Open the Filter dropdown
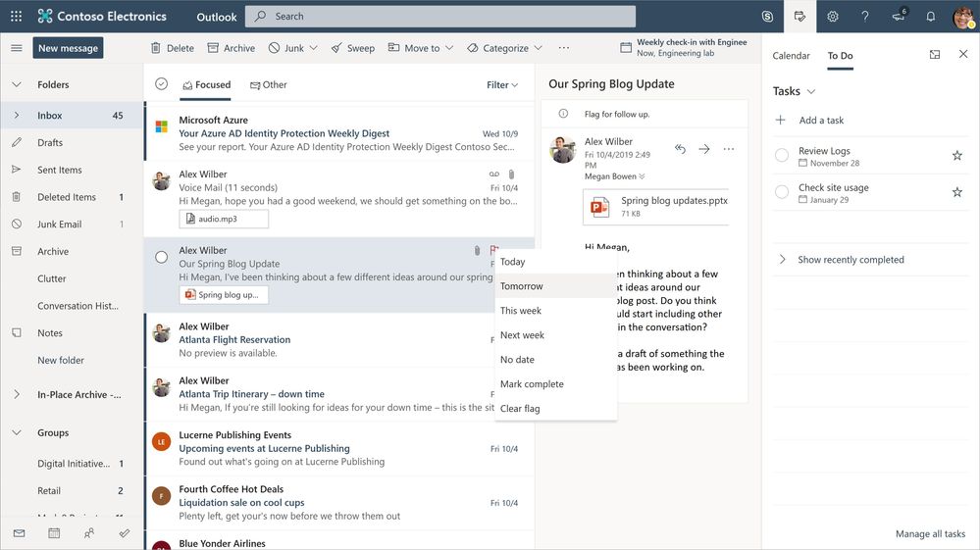 pyautogui.click(x=502, y=85)
